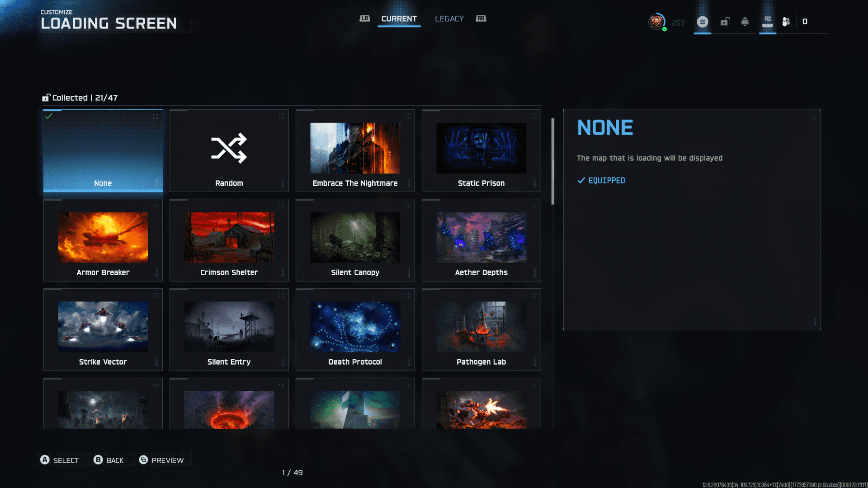
Task: Click the SELECT button prompt
Action: tap(59, 460)
